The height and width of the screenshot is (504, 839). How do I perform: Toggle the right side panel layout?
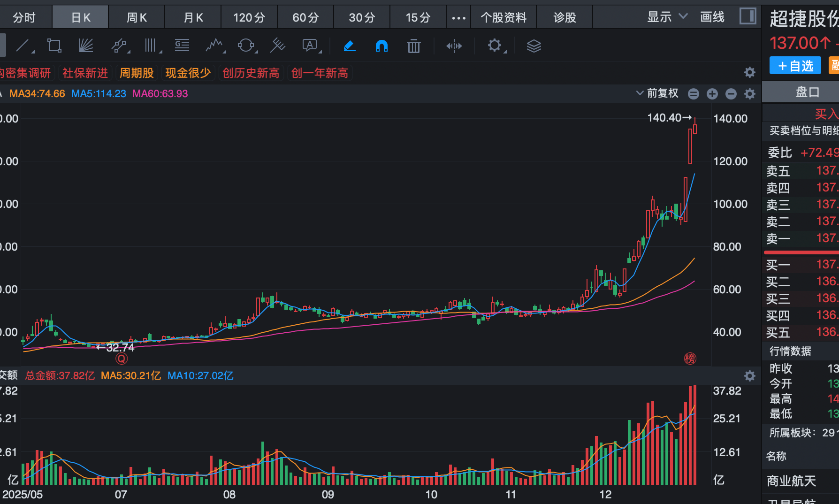[x=747, y=16]
